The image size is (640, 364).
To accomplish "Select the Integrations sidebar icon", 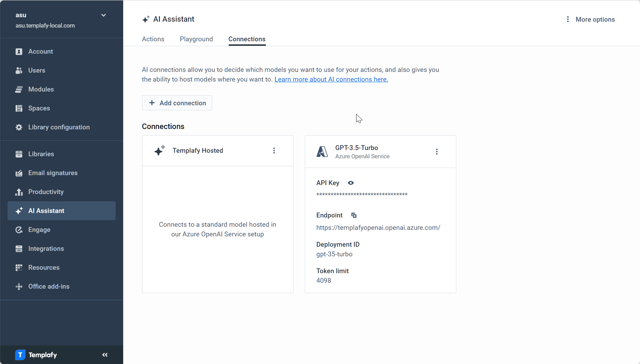I will point(19,248).
